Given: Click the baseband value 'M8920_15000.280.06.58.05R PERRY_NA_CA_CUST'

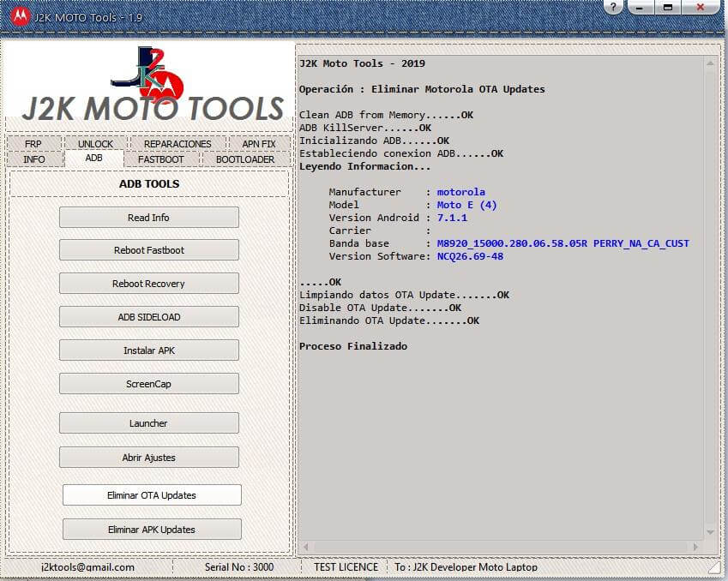Looking at the screenshot, I should coord(563,243).
